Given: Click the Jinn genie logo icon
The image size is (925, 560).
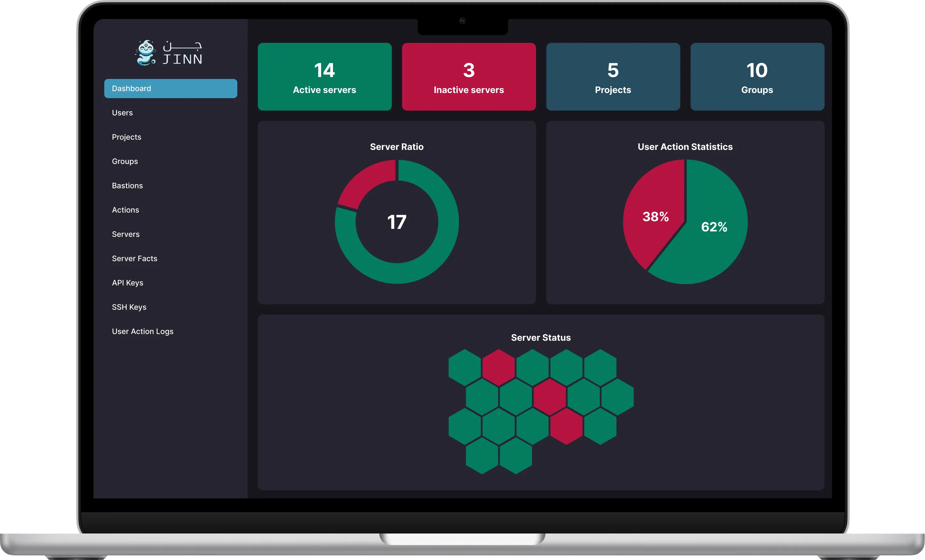Looking at the screenshot, I should click(x=146, y=53).
